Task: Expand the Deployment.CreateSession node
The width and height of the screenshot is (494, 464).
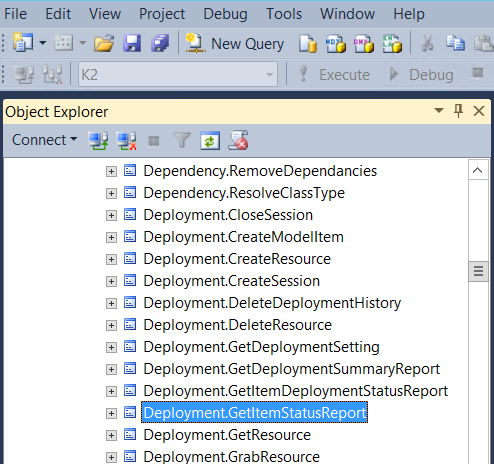Action: 111,281
